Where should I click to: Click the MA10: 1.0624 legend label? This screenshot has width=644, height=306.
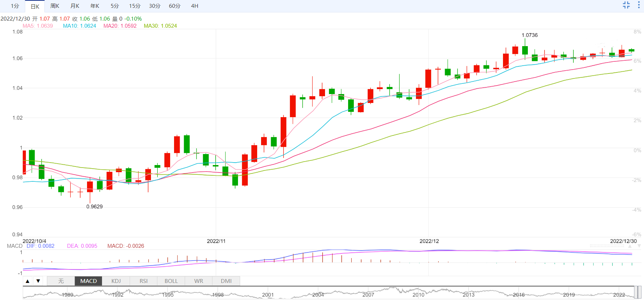click(x=80, y=26)
